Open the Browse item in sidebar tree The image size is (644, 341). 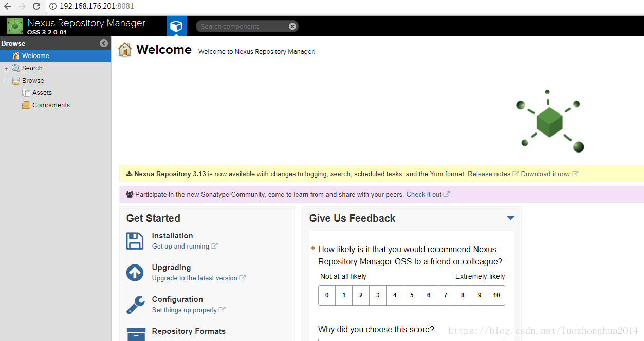[33, 81]
